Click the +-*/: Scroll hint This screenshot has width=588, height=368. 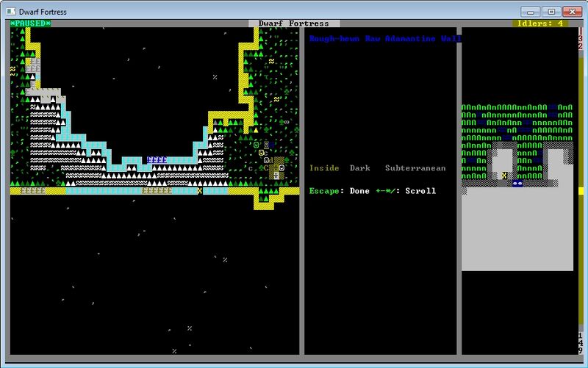click(406, 191)
